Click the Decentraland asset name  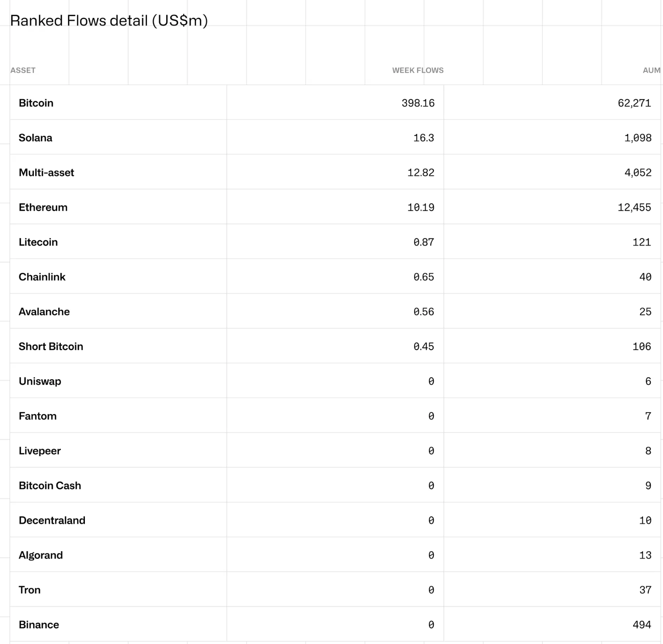click(x=52, y=521)
